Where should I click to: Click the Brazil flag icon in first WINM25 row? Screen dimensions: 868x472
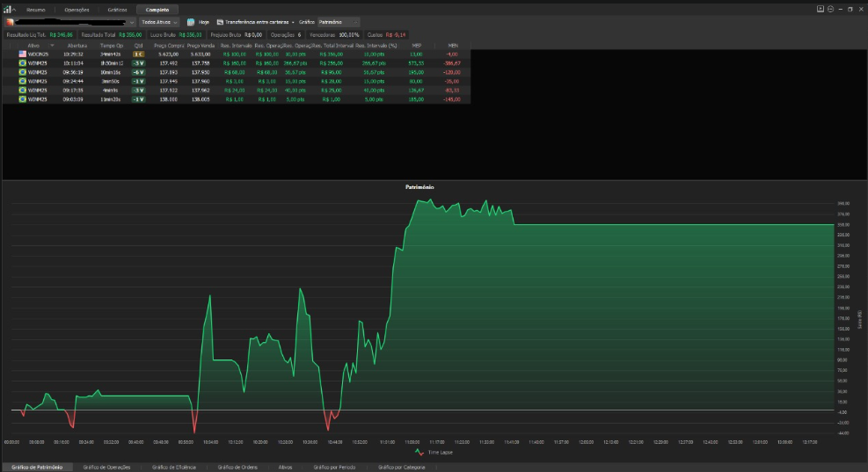coord(23,63)
